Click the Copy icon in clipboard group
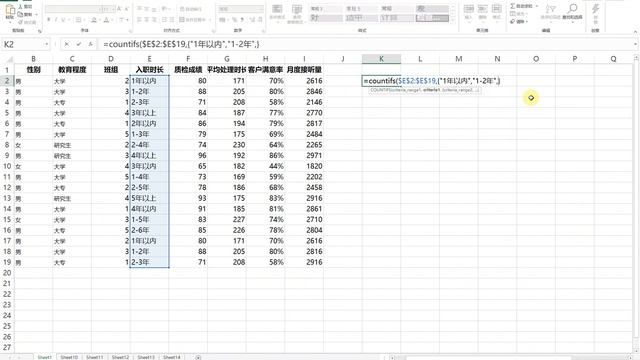The width and height of the screenshot is (640, 360). pos(20,14)
